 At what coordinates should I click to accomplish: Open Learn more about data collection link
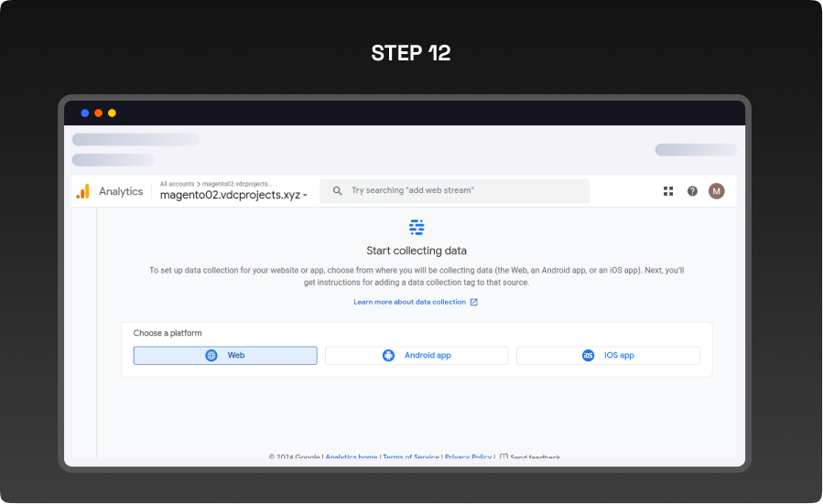(409, 302)
